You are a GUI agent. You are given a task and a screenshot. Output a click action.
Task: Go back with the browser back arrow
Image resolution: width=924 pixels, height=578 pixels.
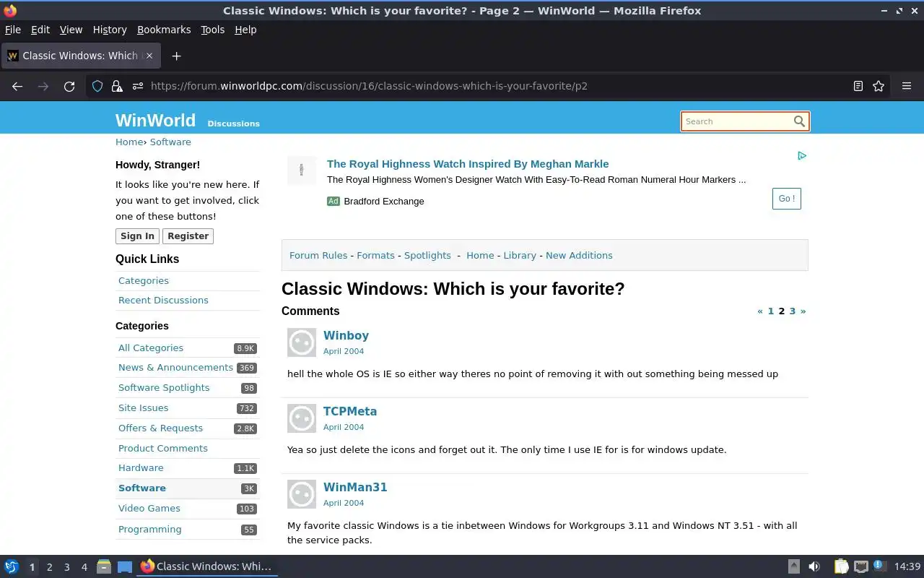17,86
